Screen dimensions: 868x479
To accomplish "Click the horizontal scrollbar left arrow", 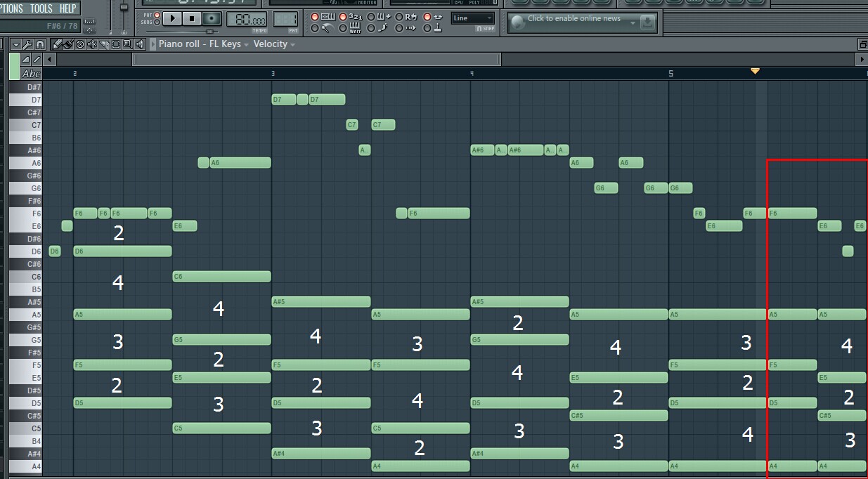I will pyautogui.click(x=49, y=59).
